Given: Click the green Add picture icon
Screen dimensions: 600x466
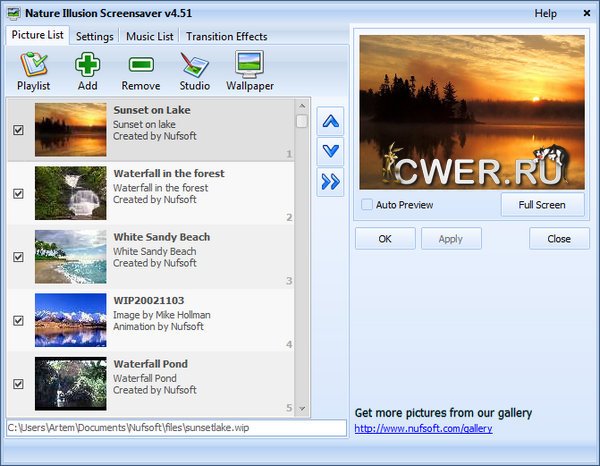Looking at the screenshot, I should click(87, 70).
